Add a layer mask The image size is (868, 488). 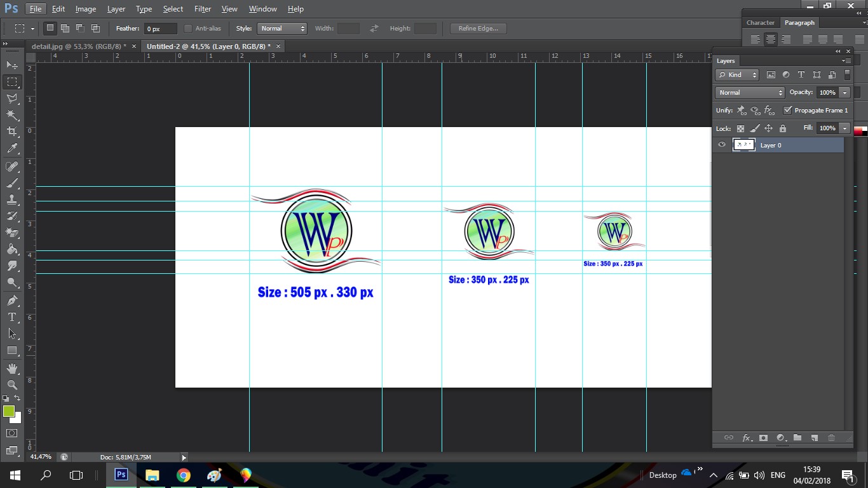point(764,438)
